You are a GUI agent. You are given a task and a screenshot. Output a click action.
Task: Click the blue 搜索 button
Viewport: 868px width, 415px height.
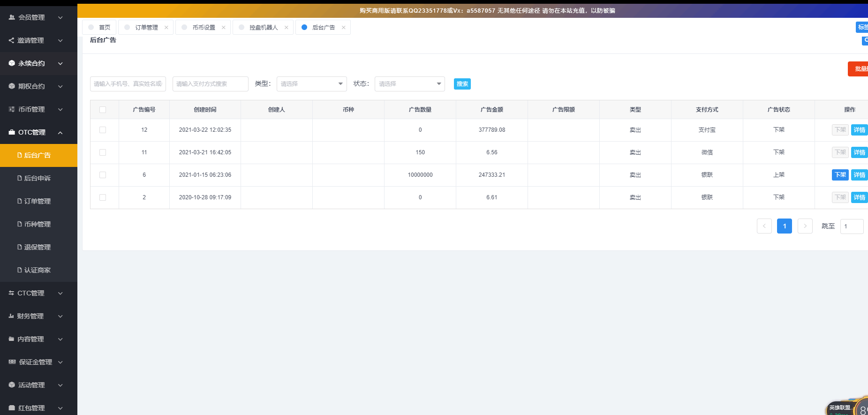tap(462, 84)
